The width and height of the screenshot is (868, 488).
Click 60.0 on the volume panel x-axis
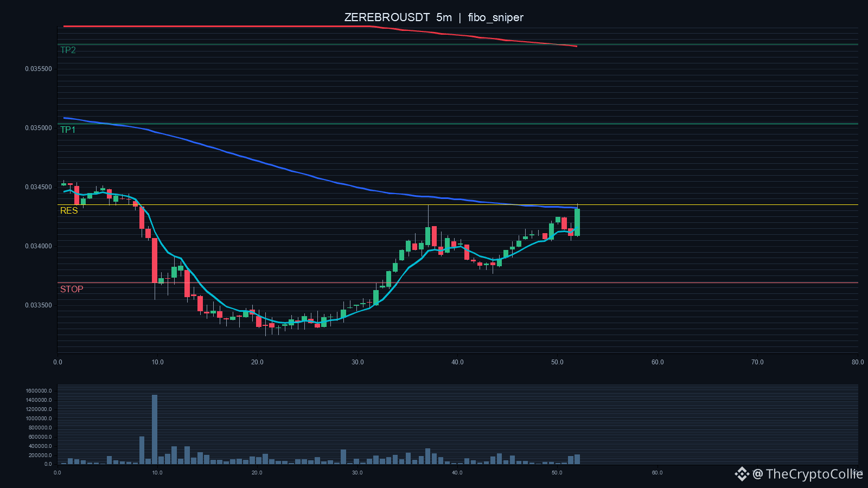658,473
